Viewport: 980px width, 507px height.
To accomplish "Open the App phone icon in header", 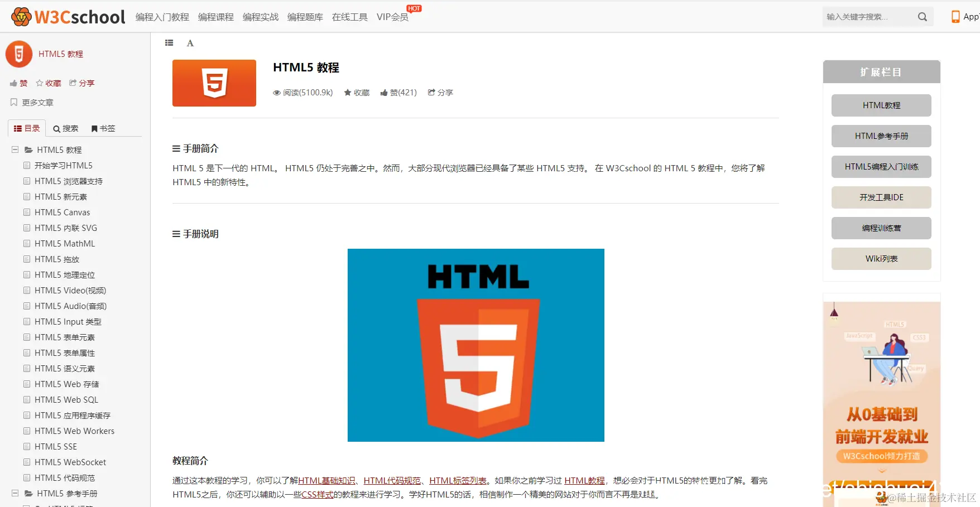I will tap(955, 17).
